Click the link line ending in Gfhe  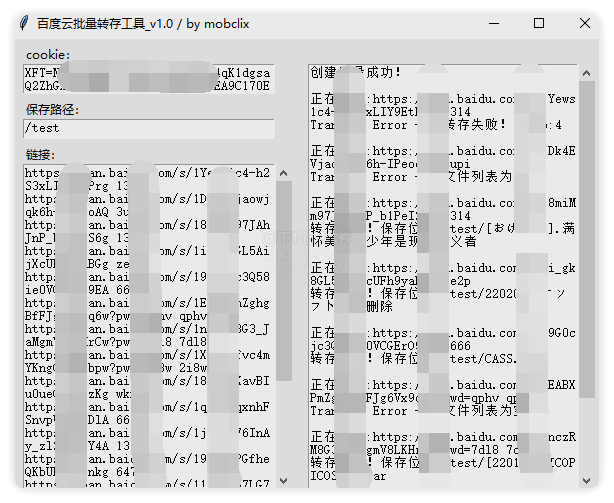[x=147, y=459]
